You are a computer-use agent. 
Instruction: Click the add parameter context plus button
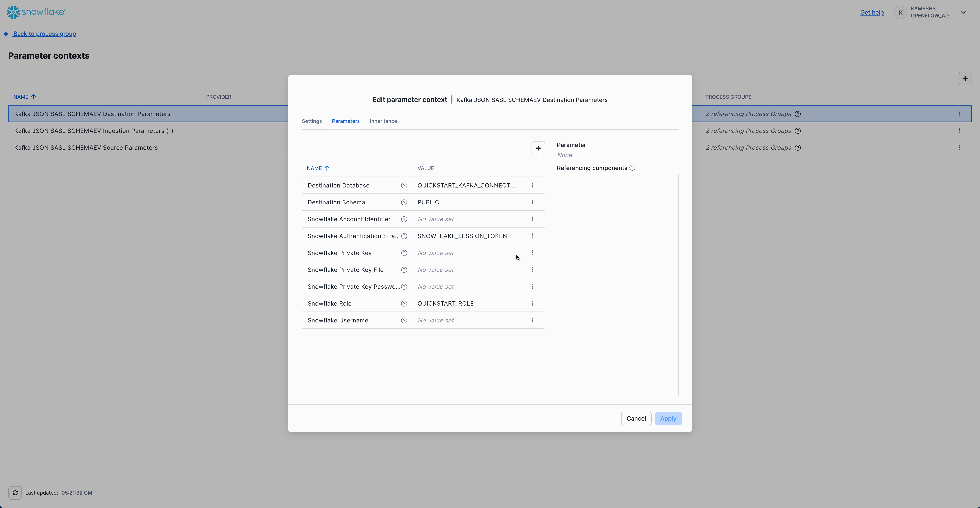(965, 78)
